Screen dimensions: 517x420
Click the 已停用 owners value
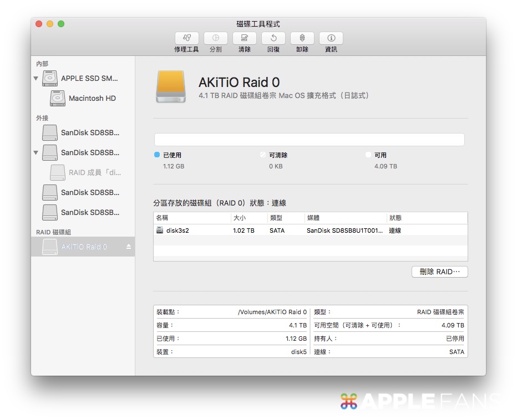coord(455,339)
